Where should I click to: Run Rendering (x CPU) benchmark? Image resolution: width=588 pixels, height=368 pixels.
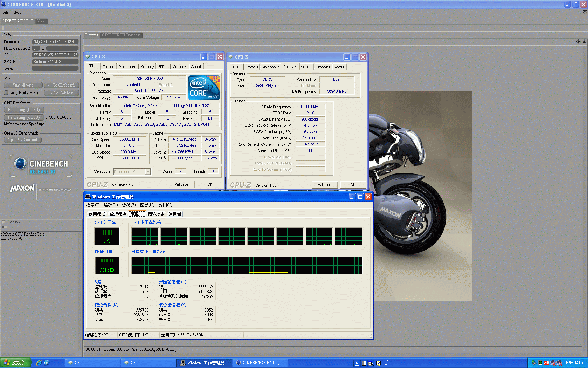click(24, 117)
